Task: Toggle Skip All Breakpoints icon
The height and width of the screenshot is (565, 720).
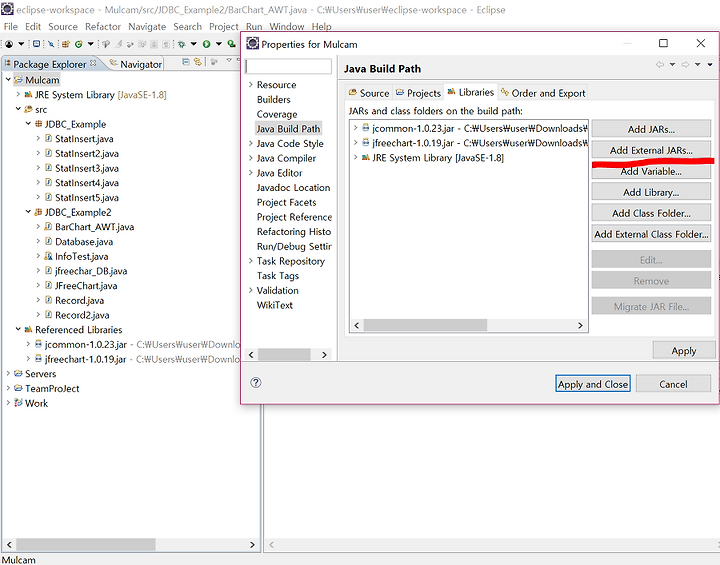Action: [51, 44]
